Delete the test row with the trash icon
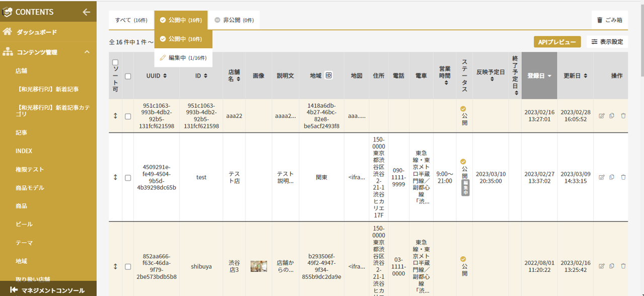 [623, 177]
